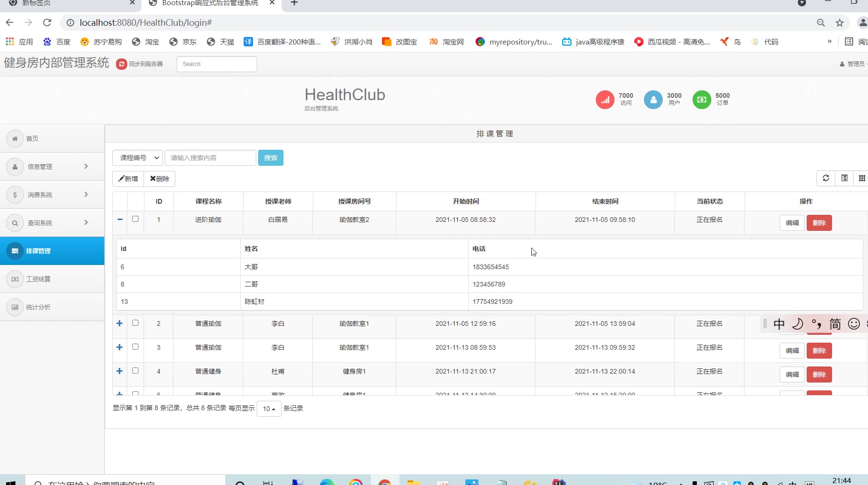Click the search content input field

pos(210,158)
